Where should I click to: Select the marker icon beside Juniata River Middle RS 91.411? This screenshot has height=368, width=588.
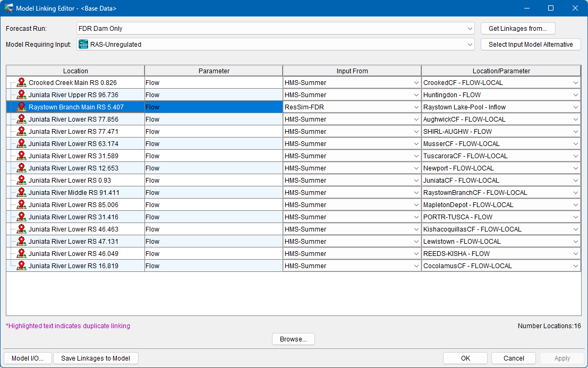click(x=21, y=192)
